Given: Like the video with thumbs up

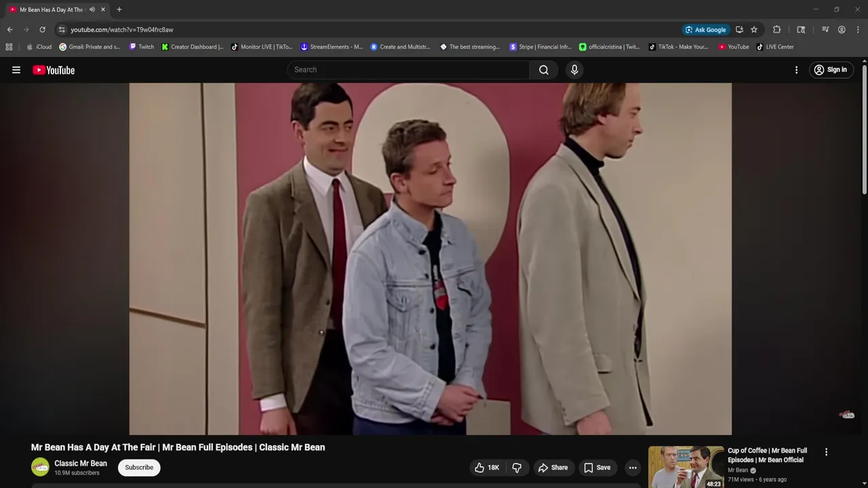Looking at the screenshot, I should [x=487, y=468].
